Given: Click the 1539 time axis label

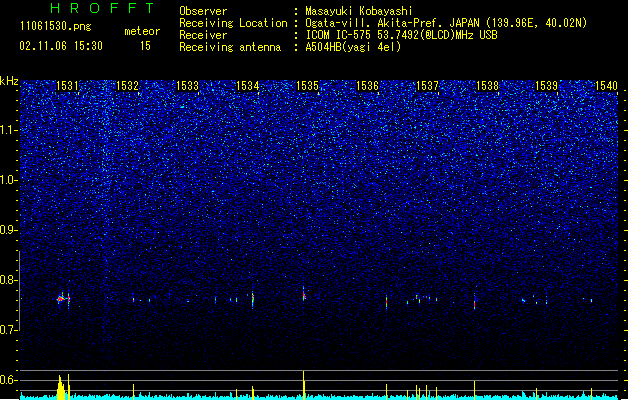Looking at the screenshot, I should [x=547, y=85].
